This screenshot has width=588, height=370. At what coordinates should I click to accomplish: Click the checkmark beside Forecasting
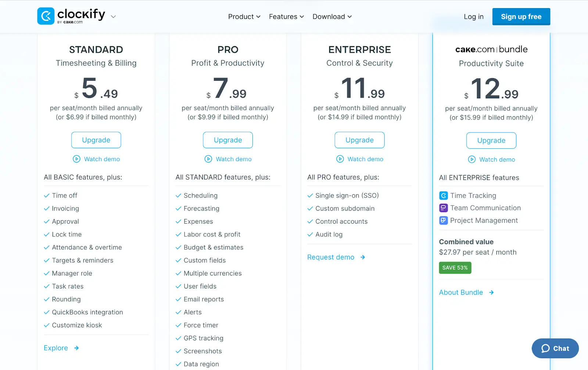(178, 208)
